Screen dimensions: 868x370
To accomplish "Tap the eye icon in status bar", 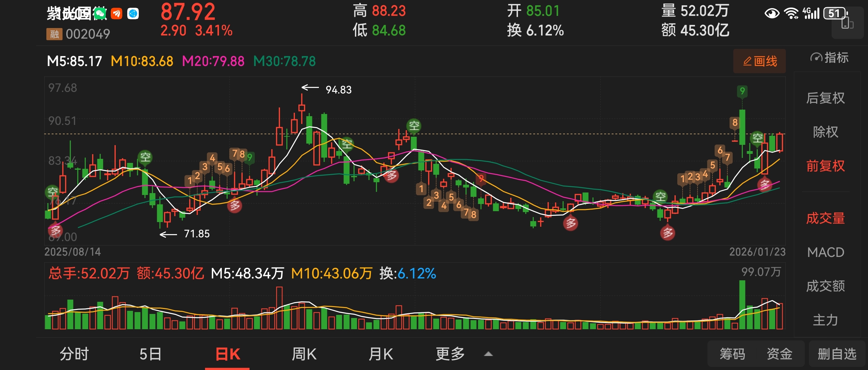I will coord(772,13).
